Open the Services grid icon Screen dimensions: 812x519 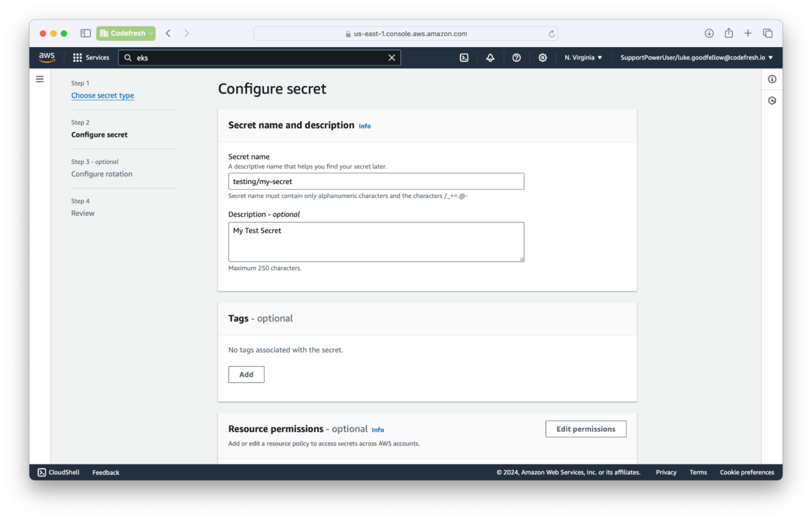click(x=77, y=57)
